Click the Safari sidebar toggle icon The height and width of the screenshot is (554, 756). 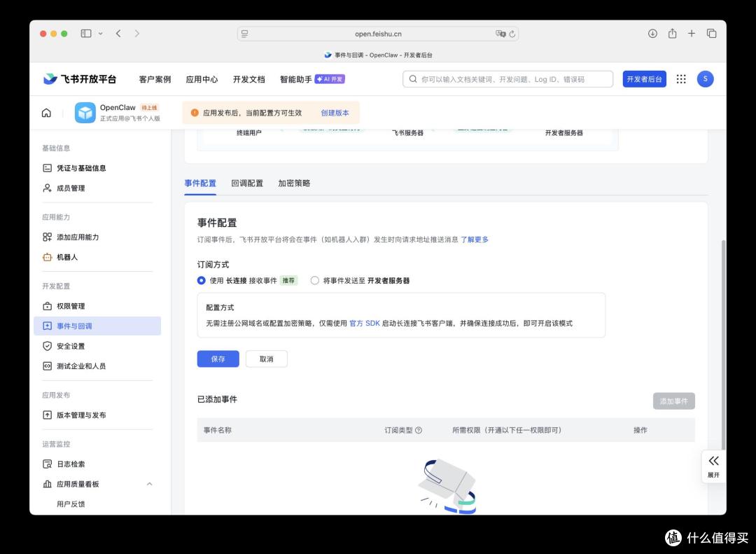[x=86, y=34]
